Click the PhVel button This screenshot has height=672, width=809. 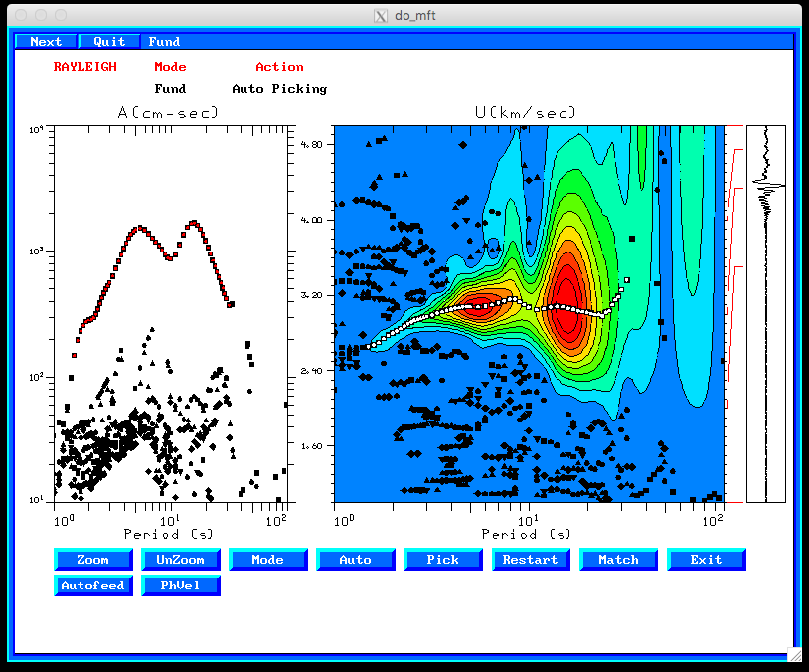click(181, 586)
